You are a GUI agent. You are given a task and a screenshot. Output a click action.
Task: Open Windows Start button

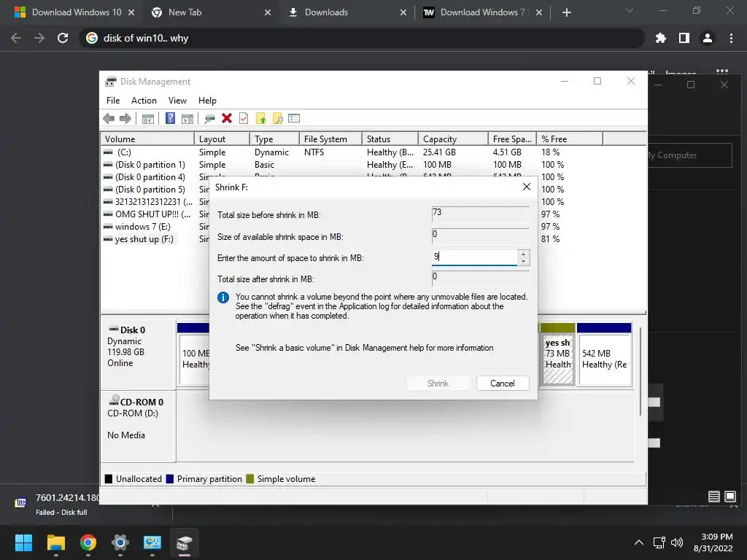[x=23, y=542]
